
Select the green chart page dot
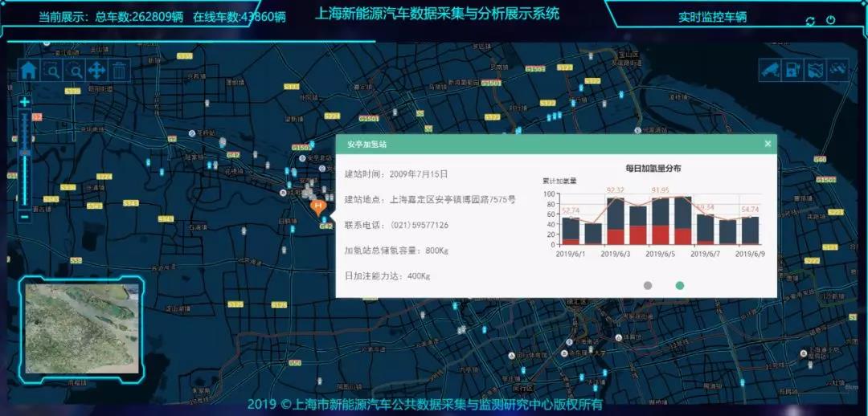[680, 285]
